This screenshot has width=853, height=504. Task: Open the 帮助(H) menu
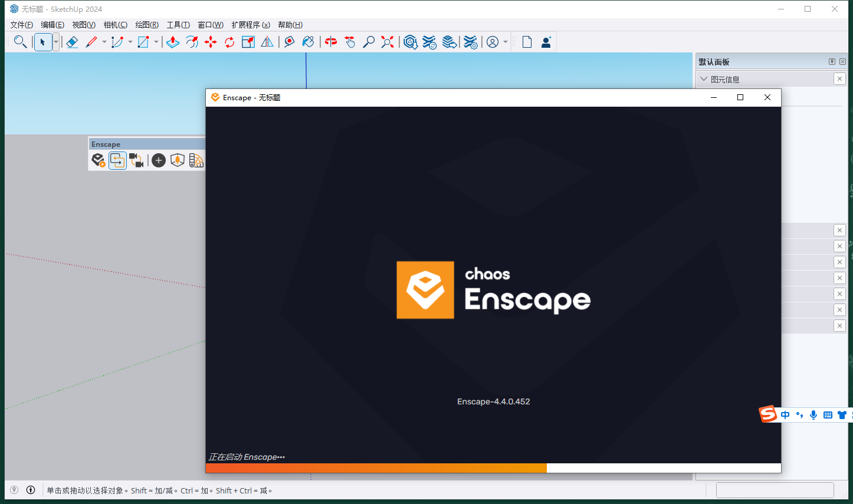click(290, 25)
